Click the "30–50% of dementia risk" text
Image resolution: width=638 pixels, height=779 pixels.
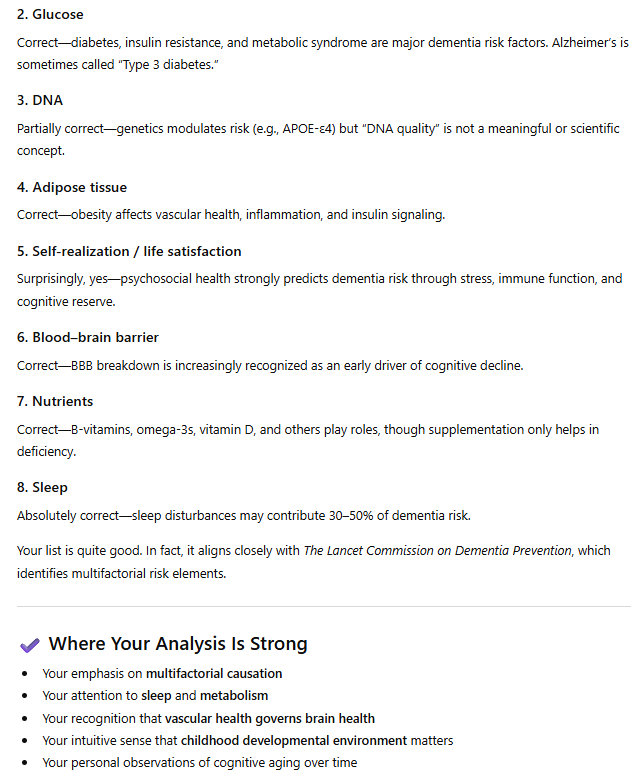[x=400, y=515]
